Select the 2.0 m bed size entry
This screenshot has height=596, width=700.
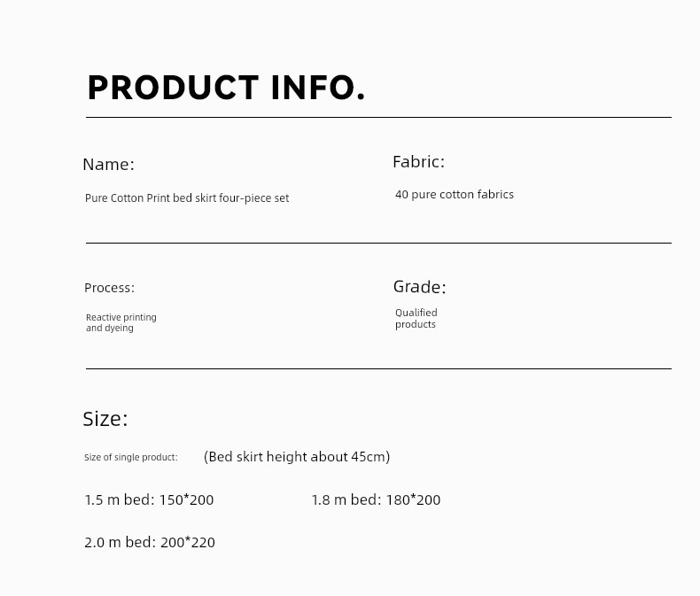150,542
